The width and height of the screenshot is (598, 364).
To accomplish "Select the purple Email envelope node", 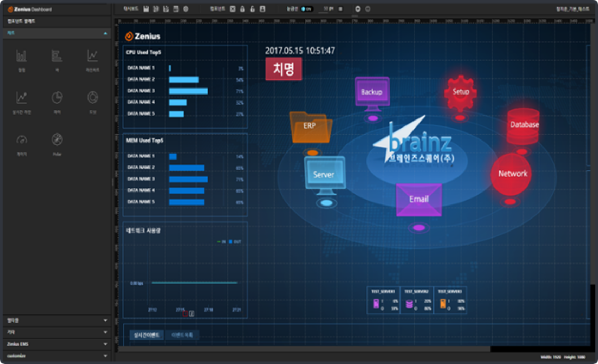I will point(419,200).
